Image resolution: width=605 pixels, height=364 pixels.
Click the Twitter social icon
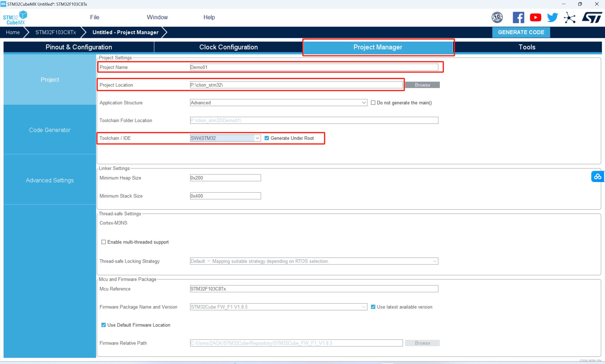pyautogui.click(x=552, y=17)
